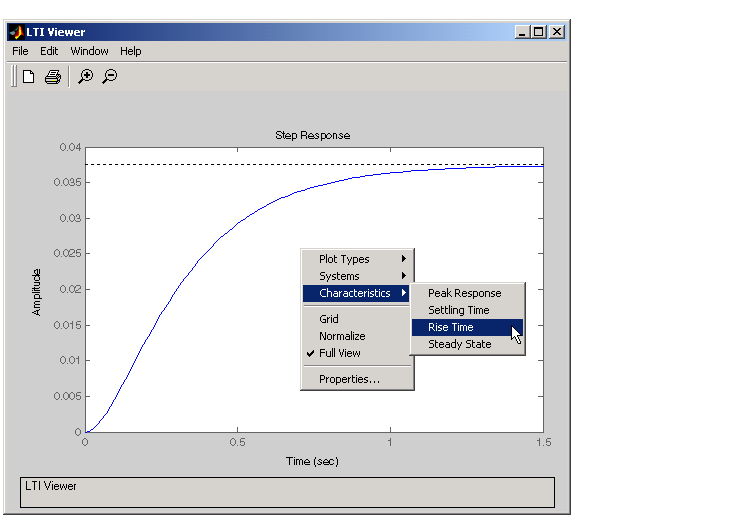Minimize the LTI Viewer window
This screenshot has height=518, width=750.
[522, 32]
